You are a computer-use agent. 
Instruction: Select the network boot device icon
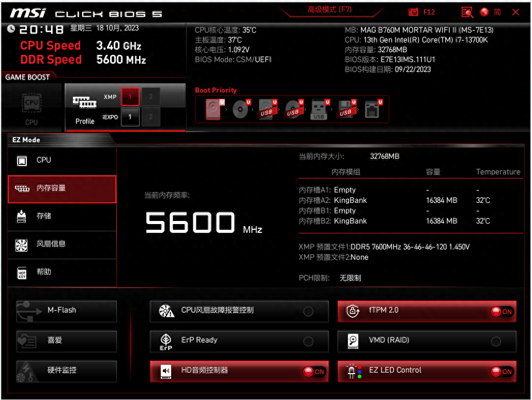pos(373,109)
